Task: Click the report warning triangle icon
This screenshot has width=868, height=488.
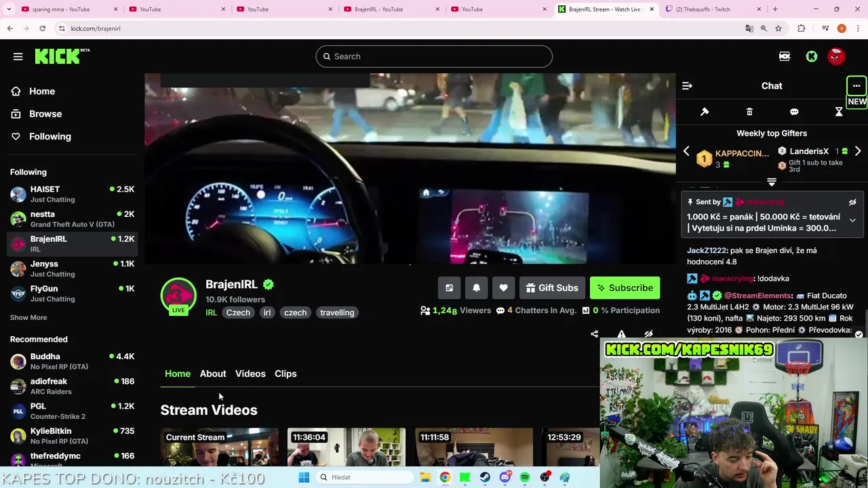Action: tap(621, 334)
